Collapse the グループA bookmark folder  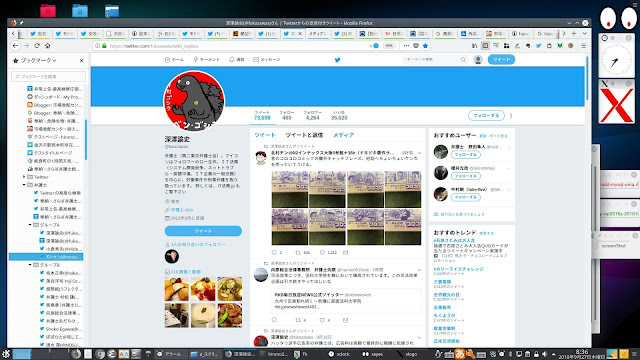click(x=30, y=225)
